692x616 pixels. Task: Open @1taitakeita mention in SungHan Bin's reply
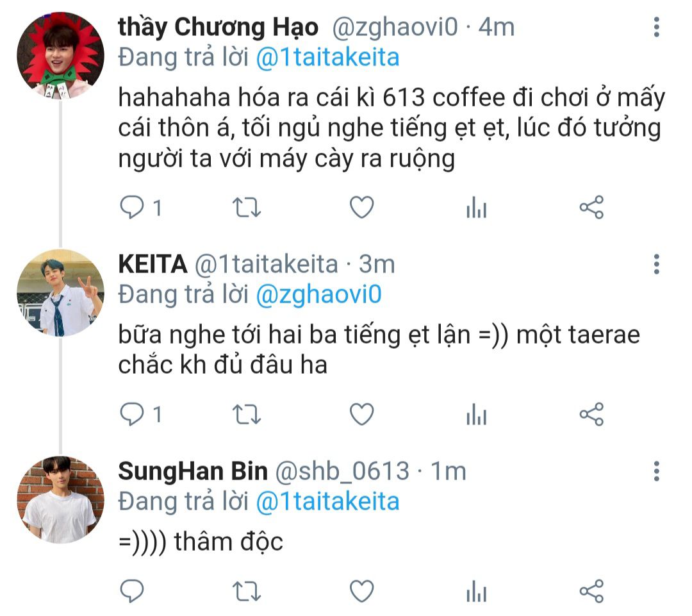pos(327,502)
